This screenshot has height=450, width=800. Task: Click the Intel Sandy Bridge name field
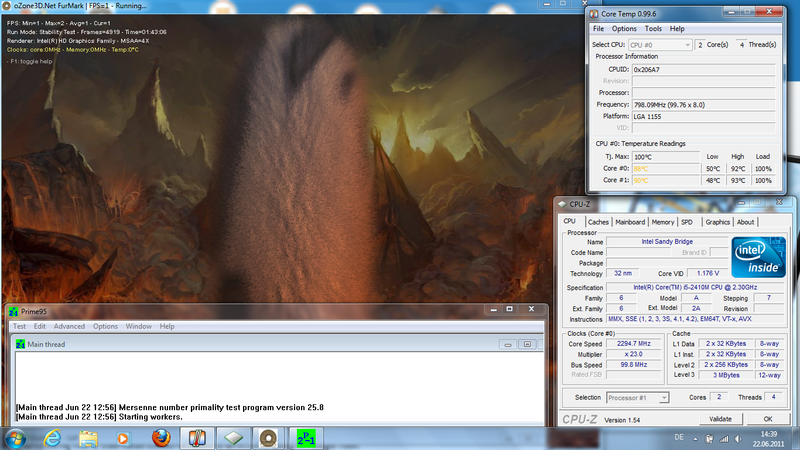[667, 242]
